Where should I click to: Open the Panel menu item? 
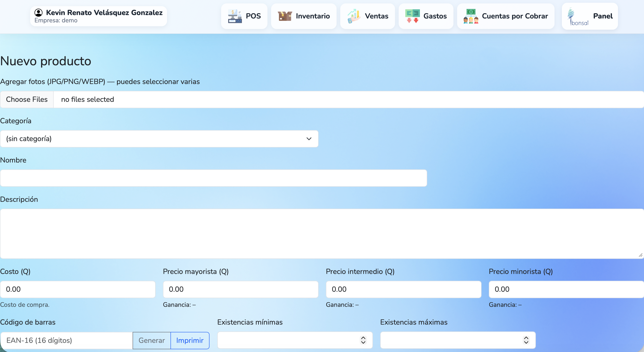point(602,16)
